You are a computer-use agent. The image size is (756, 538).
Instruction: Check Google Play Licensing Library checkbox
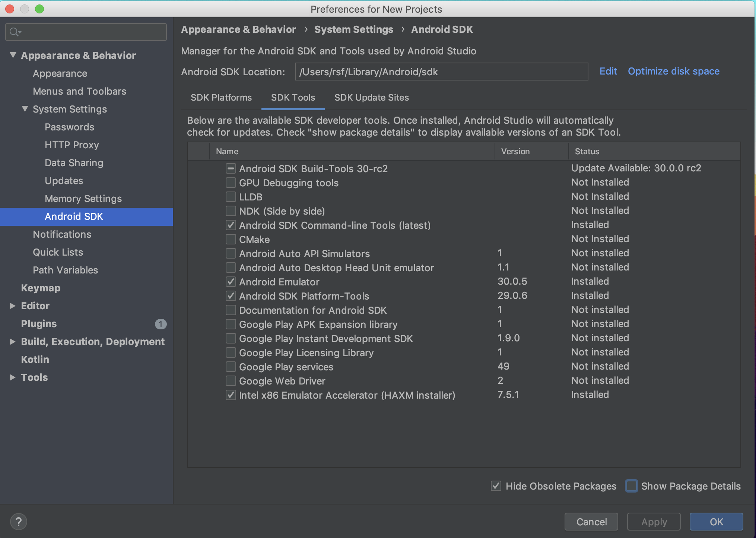tap(231, 352)
